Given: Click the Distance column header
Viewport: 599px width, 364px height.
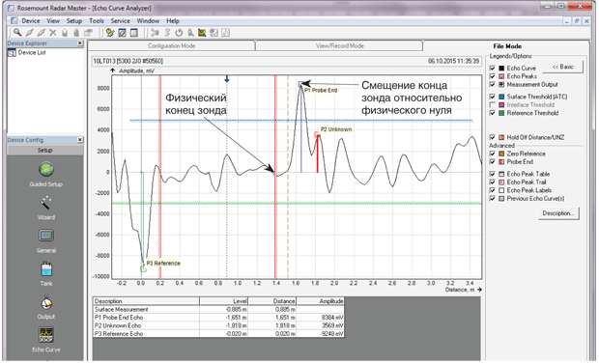Looking at the screenshot, I should pos(272,301).
